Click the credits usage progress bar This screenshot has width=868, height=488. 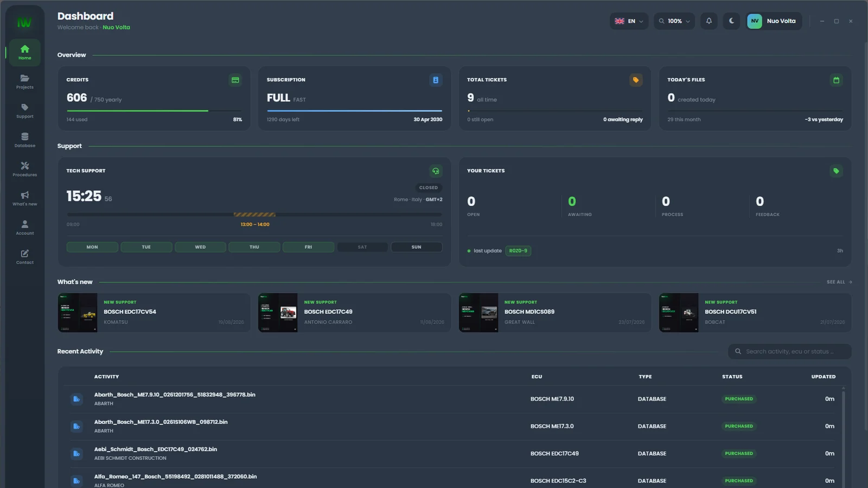coord(155,111)
